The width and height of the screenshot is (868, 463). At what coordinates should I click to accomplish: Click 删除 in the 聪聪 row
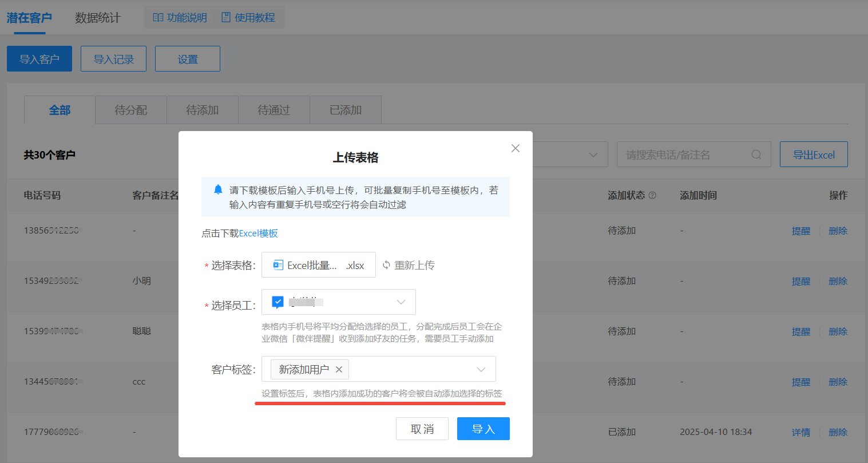[x=838, y=331]
